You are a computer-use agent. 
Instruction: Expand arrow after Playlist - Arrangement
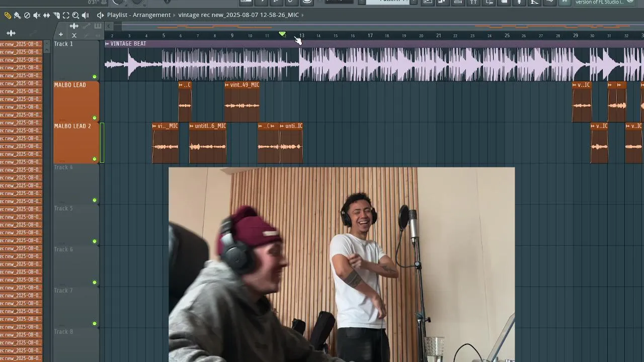(x=174, y=15)
